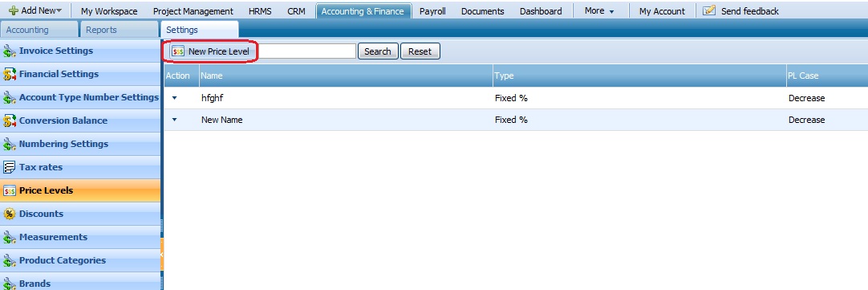This screenshot has width=868, height=290.
Task: Click Send feedback link
Action: (749, 11)
